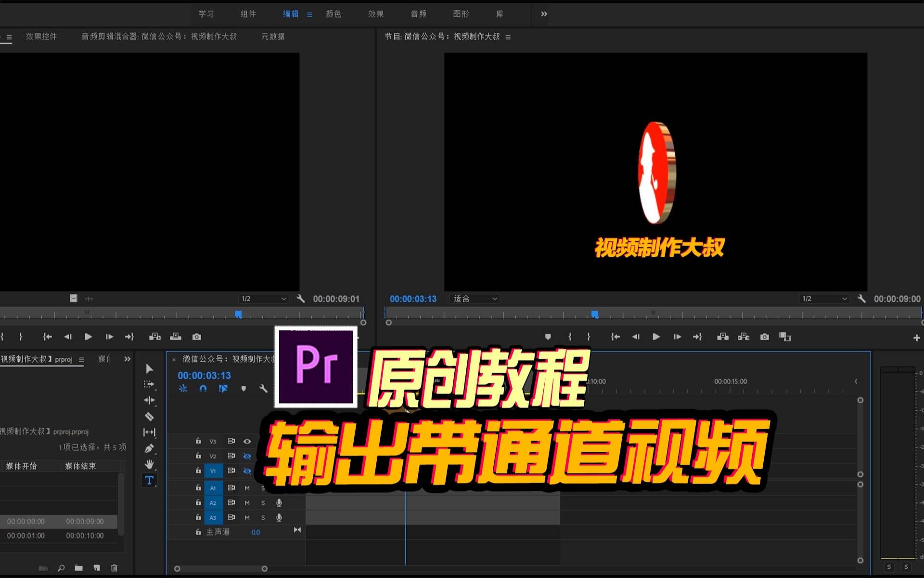Expand the hidden menu items chevron
Screen dimensions: 924x578
click(543, 14)
